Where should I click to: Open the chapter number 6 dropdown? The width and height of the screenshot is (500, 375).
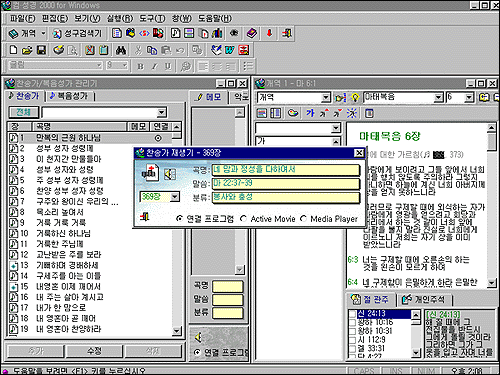469,98
